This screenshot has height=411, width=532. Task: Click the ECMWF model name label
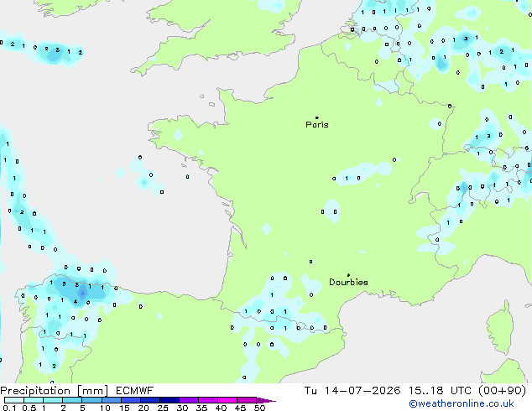pos(135,391)
